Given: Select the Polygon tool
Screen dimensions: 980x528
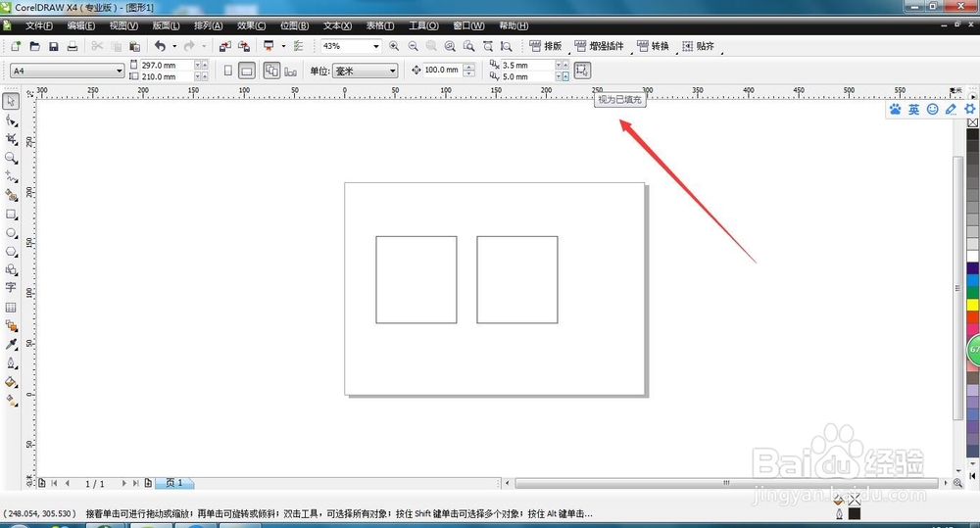Looking at the screenshot, I should (11, 251).
